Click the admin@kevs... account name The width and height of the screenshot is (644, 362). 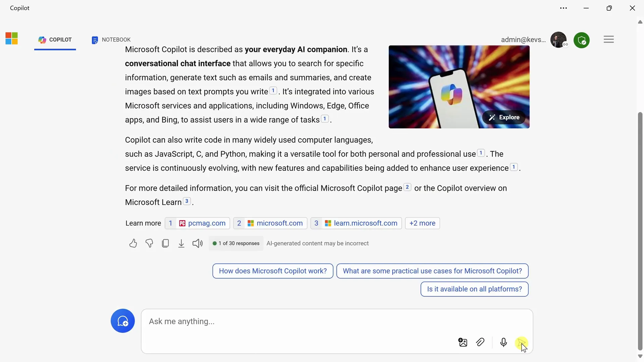click(523, 40)
